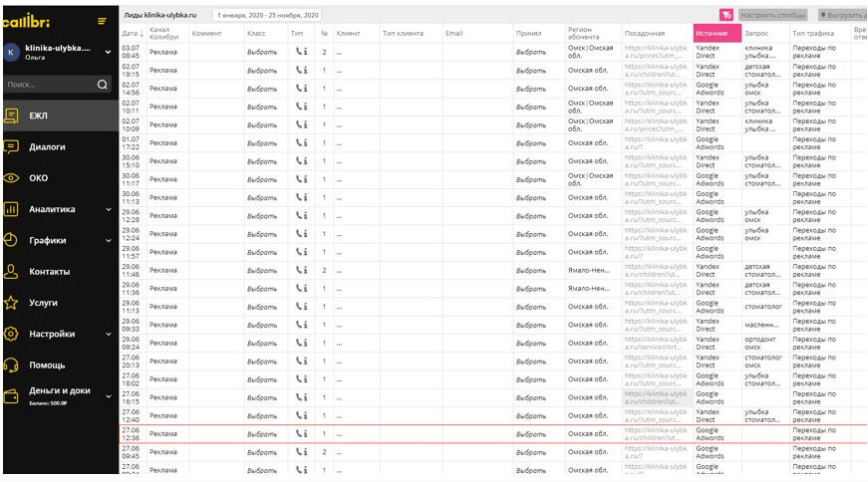868x482 pixels.
Task: Click the Настроить столбцы button
Action: tap(772, 15)
